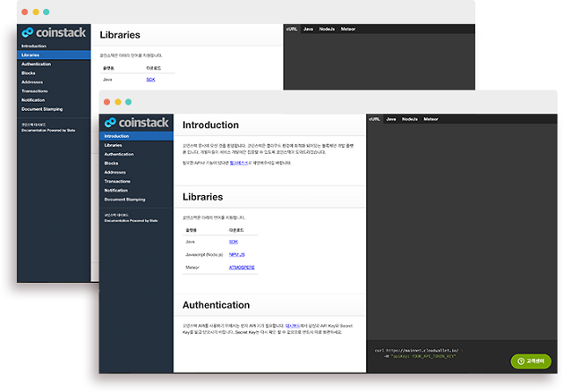
Task: Open the Java SDK link in the front window
Action: click(233, 242)
